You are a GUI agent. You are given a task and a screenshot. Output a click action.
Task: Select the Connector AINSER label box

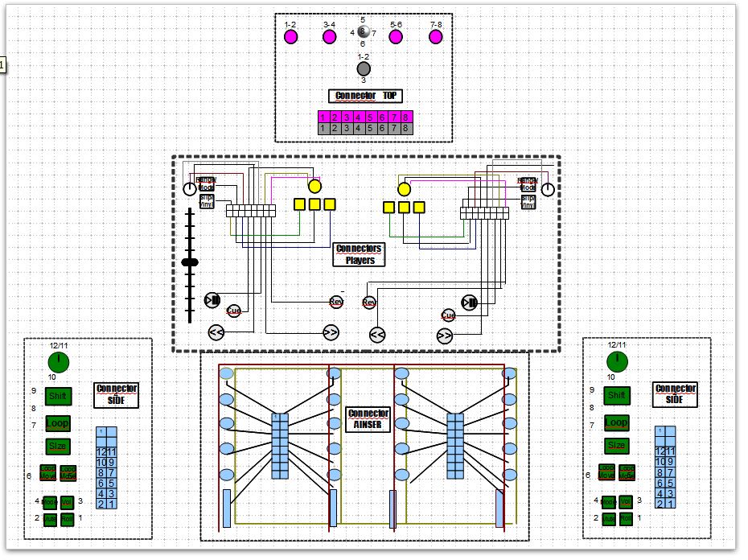click(x=368, y=419)
